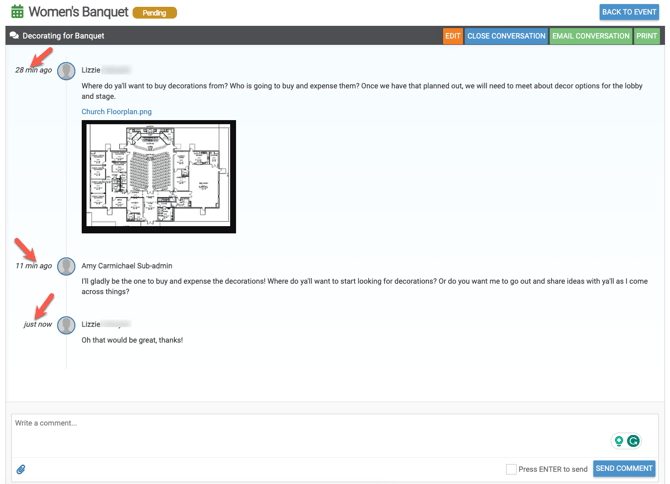Click the paperclip attach file icon
Viewport: 670px width, 484px height.
pyautogui.click(x=21, y=469)
